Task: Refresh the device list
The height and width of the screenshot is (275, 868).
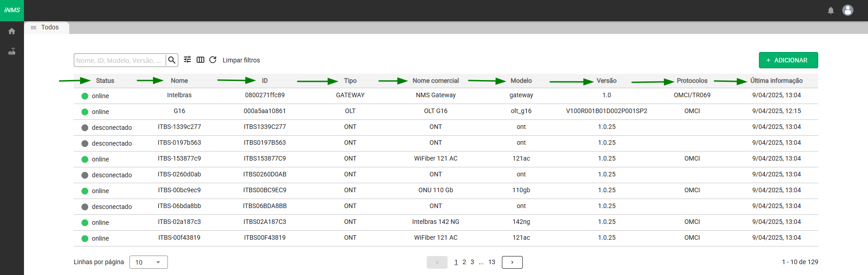Action: [213, 60]
